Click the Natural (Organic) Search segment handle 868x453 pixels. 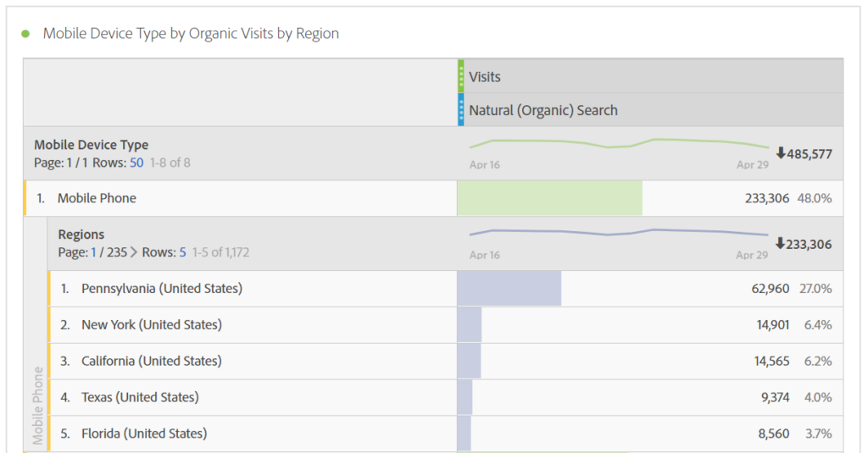tap(461, 110)
